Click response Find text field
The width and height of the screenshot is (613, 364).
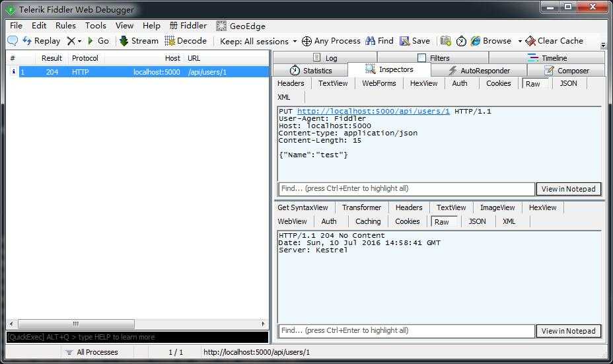coord(406,331)
